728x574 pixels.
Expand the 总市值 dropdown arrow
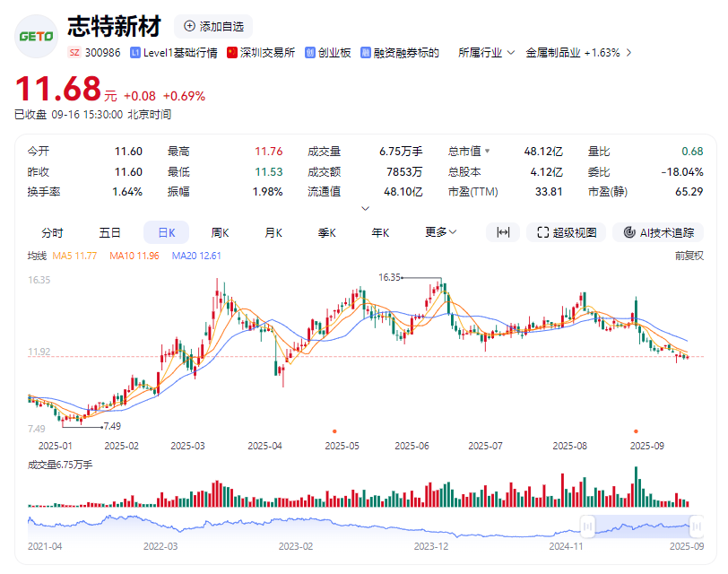[487, 151]
